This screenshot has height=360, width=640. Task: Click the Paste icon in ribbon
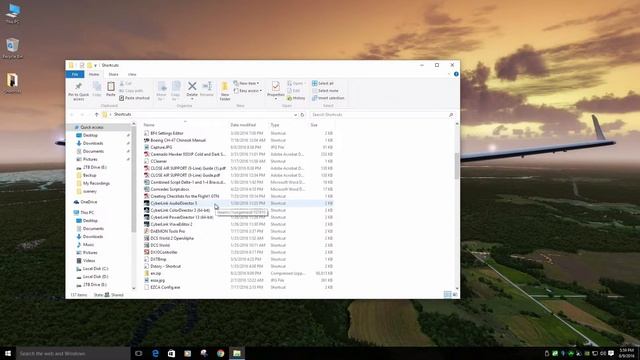tap(111, 87)
